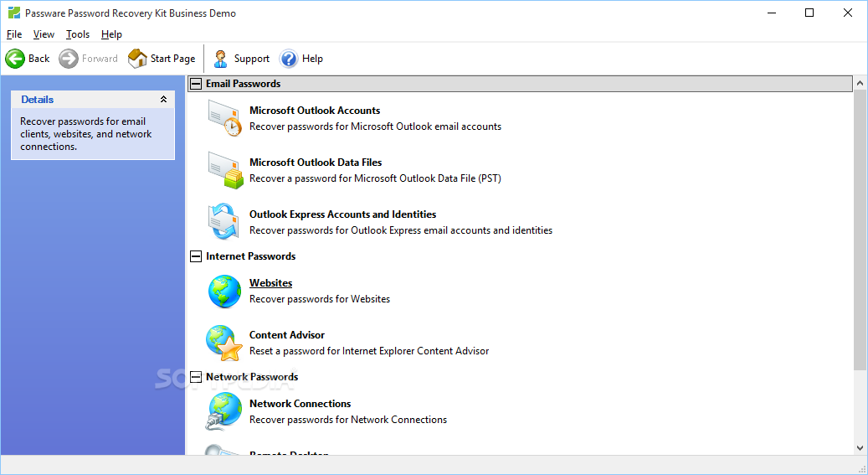This screenshot has width=868, height=475.
Task: Click text 'Recover a password for Microsoft Outlook Data File (PST)'
Action: pyautogui.click(x=375, y=178)
